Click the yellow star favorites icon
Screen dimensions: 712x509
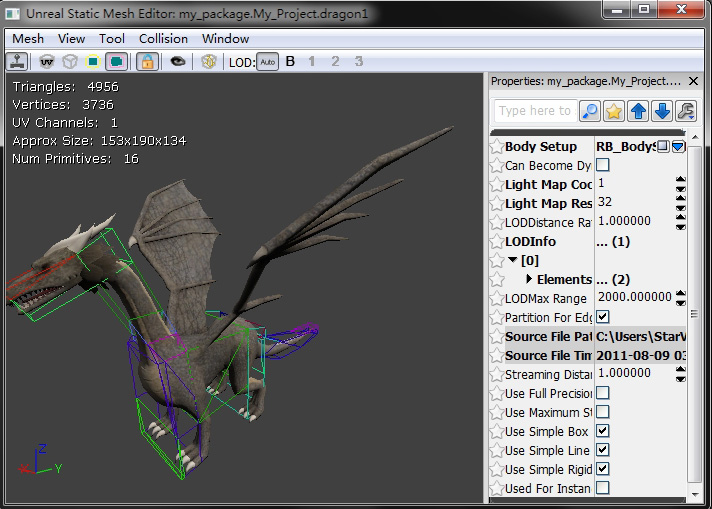point(614,111)
